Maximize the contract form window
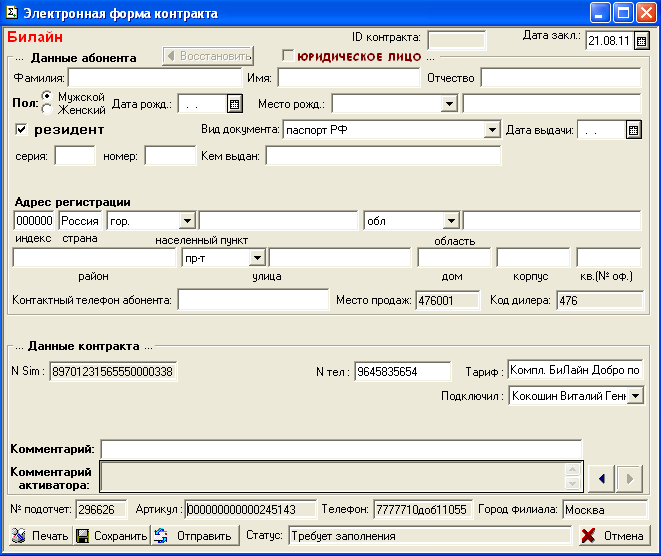This screenshot has height=556, width=661. click(623, 13)
